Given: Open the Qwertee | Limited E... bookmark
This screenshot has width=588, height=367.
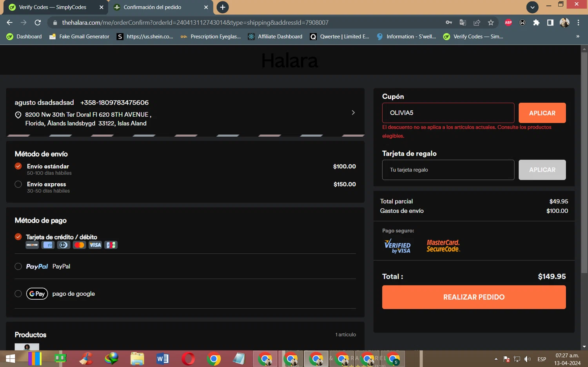Looking at the screenshot, I should point(339,36).
